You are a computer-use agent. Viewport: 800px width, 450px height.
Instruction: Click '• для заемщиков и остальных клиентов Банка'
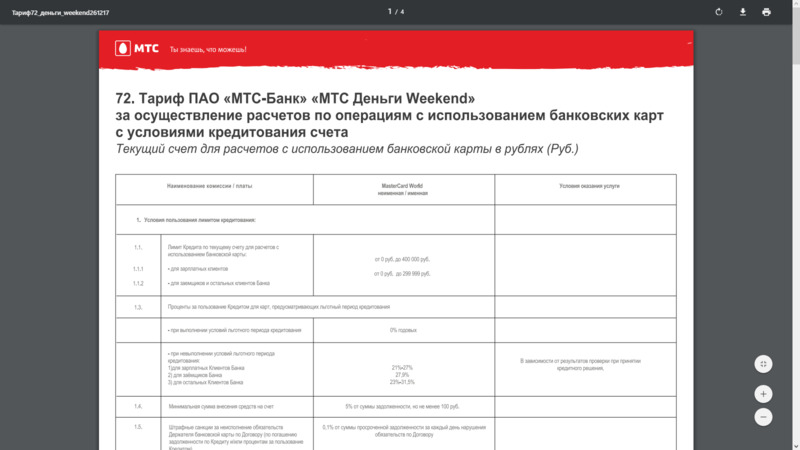point(218,283)
